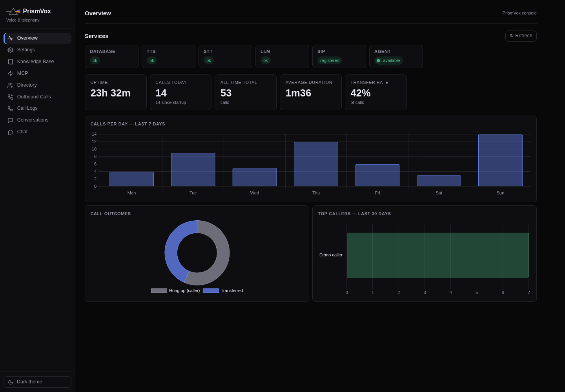This screenshot has height=392, width=565.
Task: Click the Outbound Calls phone icon
Action: tap(10, 97)
